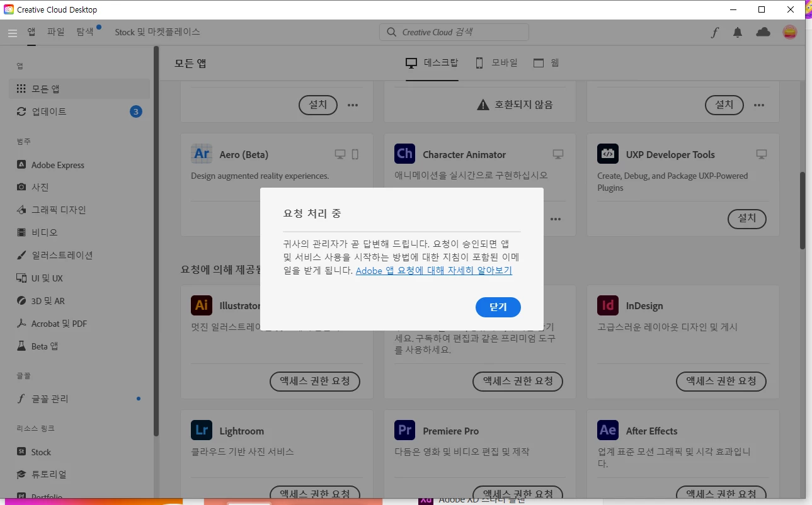812x505 pixels.
Task: Switch to the 파일 top menu tab
Action: pyautogui.click(x=56, y=31)
